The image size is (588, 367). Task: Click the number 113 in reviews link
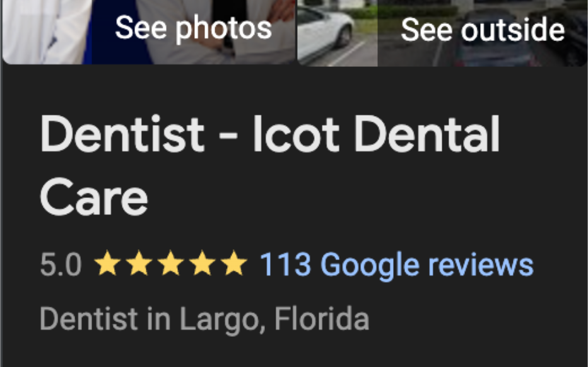click(x=285, y=265)
